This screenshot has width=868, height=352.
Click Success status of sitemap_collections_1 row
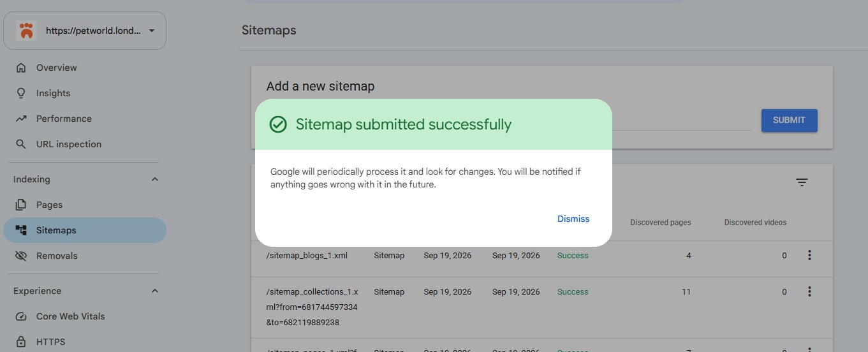pyautogui.click(x=573, y=292)
